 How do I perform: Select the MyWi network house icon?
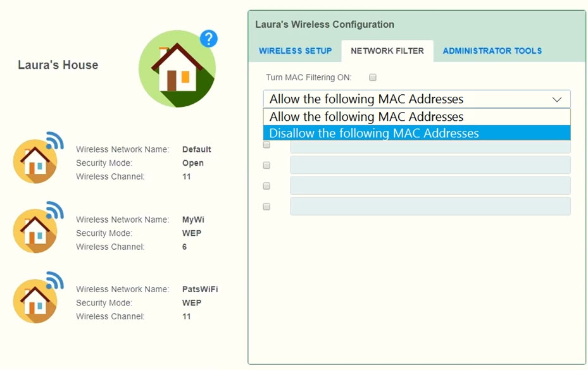[35, 231]
